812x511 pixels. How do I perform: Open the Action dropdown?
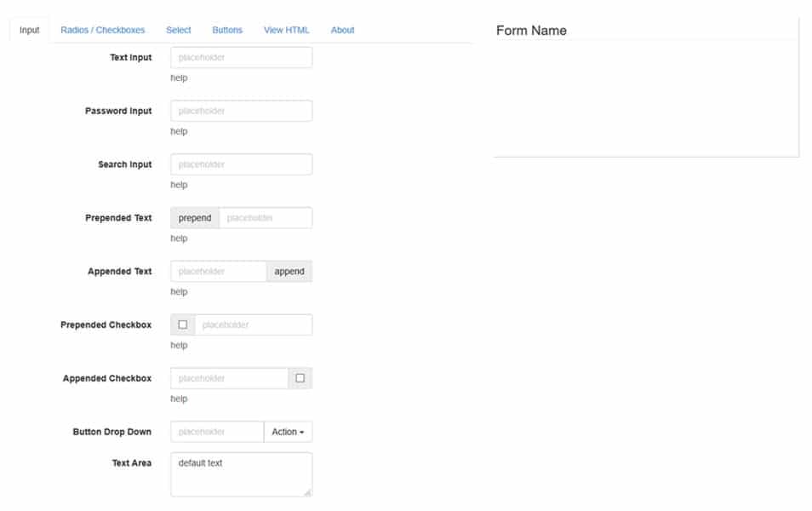pyautogui.click(x=289, y=431)
